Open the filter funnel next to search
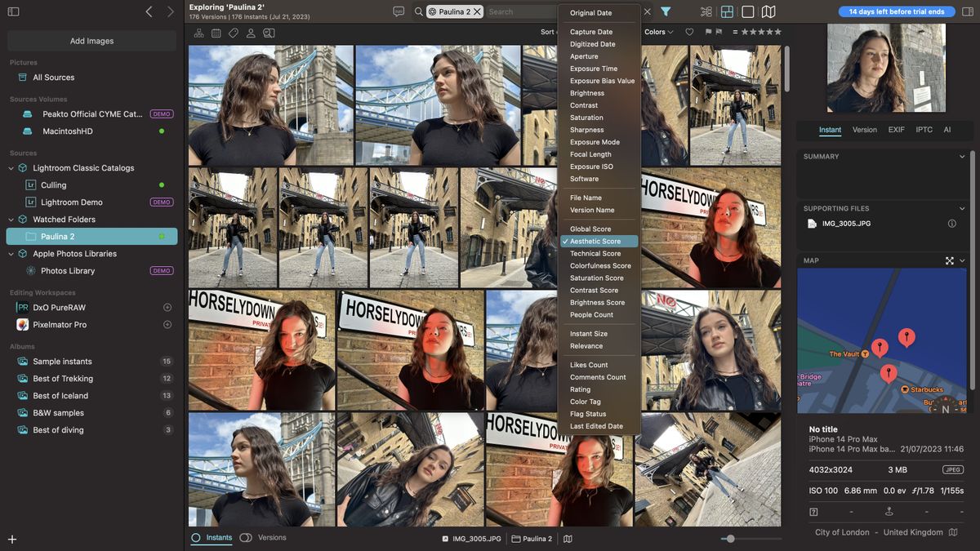The height and width of the screenshot is (551, 980). point(666,12)
